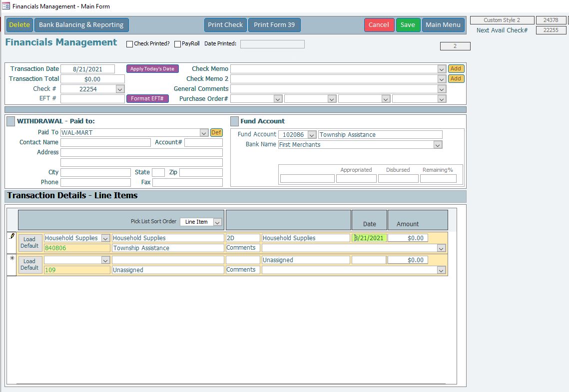This screenshot has height=392, width=569.
Task: Save the transaction record
Action: tap(408, 25)
